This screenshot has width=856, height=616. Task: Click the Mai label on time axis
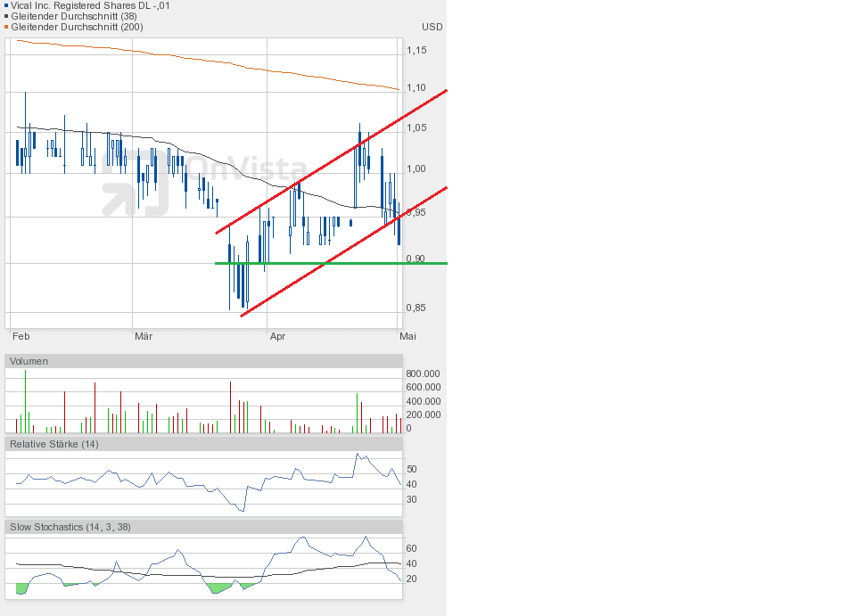coord(407,336)
